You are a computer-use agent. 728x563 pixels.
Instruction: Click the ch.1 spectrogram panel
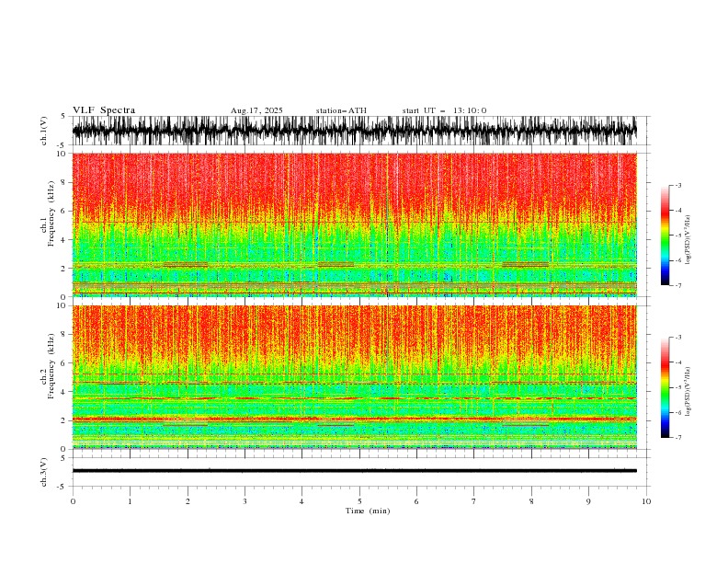[x=354, y=224]
